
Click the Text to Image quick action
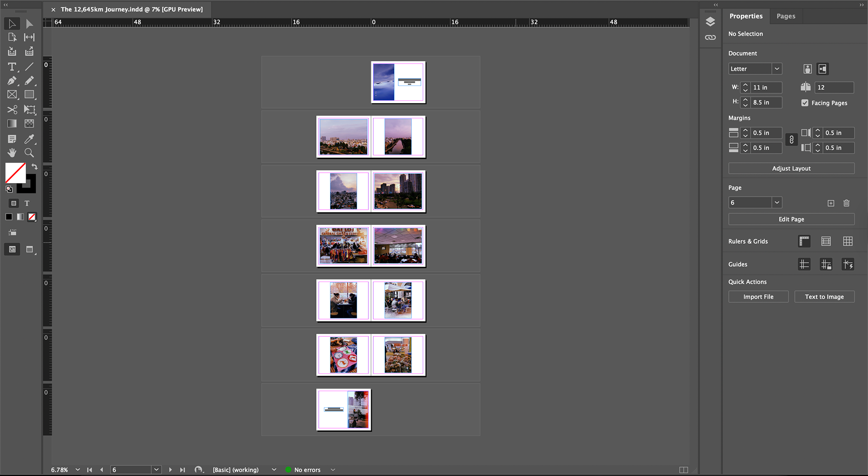824,297
